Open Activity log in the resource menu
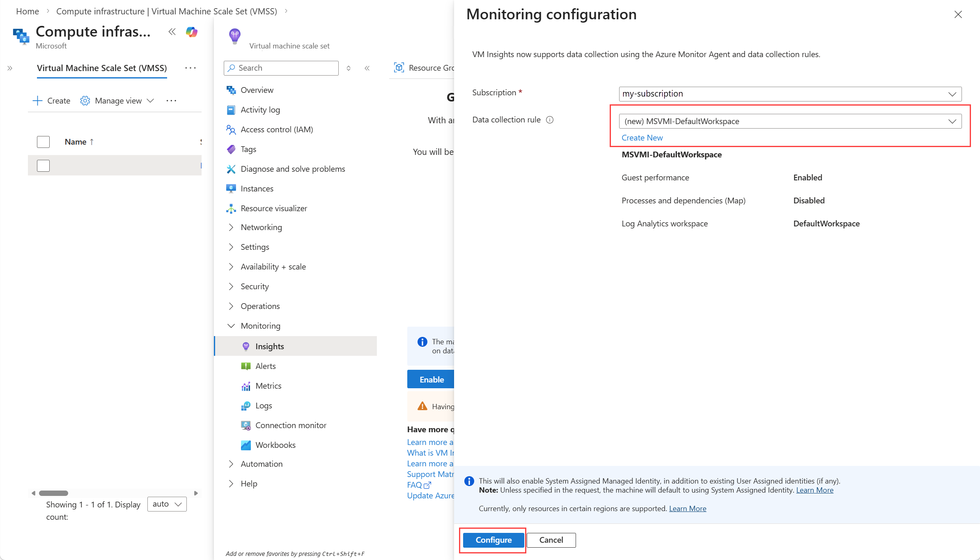Viewport: 980px width, 560px height. tap(260, 110)
